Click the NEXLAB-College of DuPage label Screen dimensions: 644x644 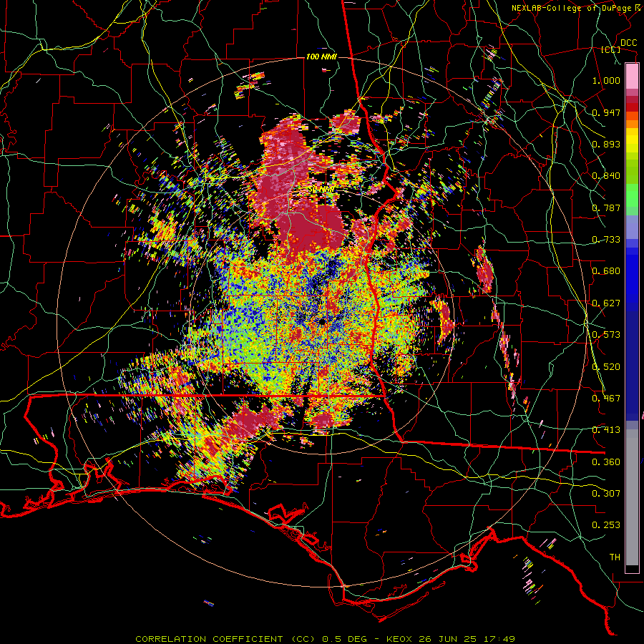[573, 8]
